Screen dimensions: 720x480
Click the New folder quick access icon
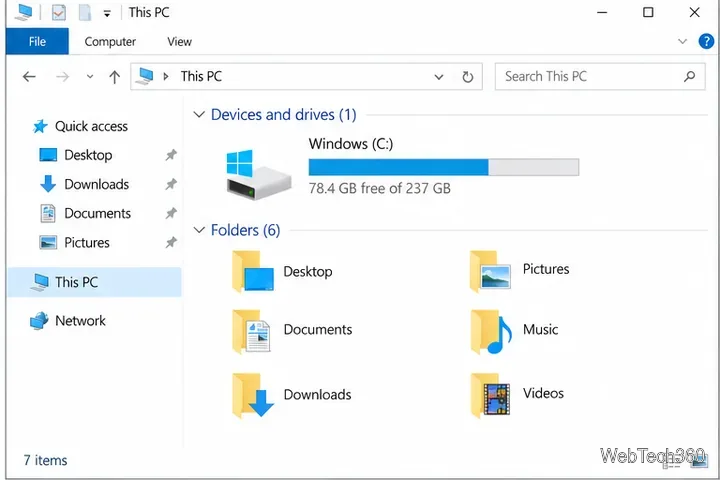pos(85,12)
